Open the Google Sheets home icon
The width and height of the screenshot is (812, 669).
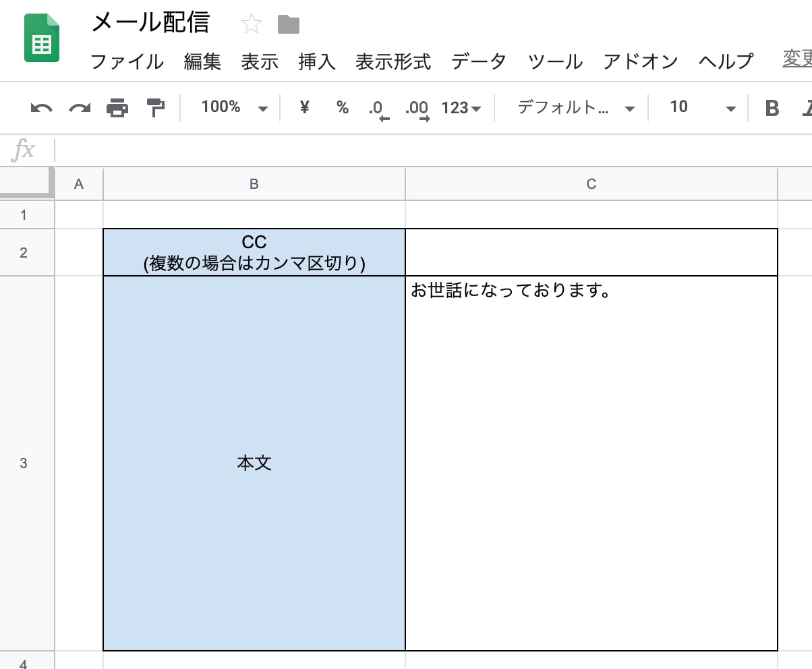[x=42, y=39]
